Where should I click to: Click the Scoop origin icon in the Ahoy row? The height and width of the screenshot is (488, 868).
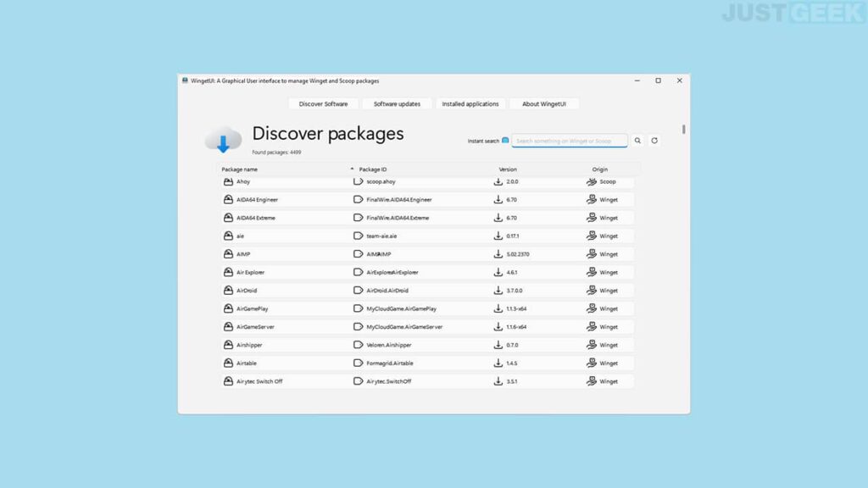click(x=591, y=181)
